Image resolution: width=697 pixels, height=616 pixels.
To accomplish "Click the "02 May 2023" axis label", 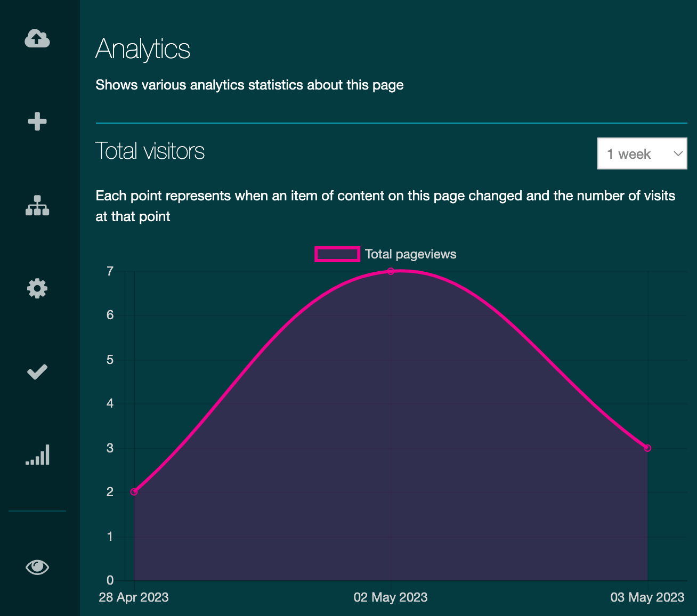I will click(x=391, y=597).
